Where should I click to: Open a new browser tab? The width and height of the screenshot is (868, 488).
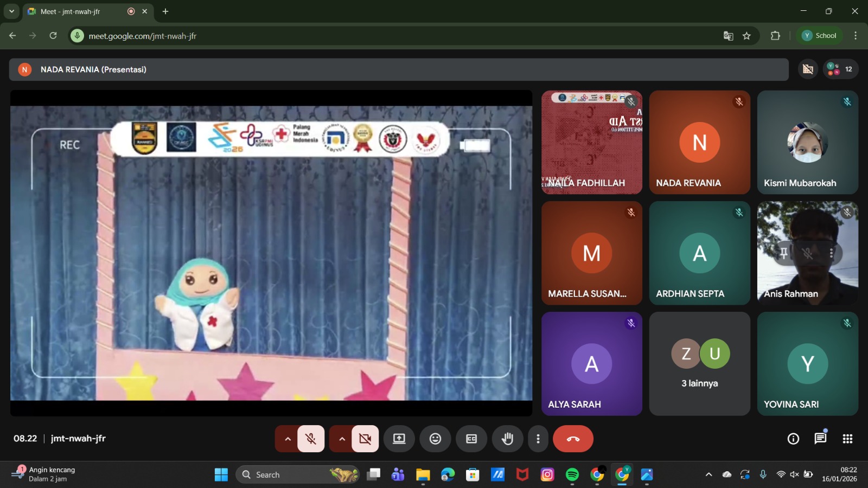(165, 11)
